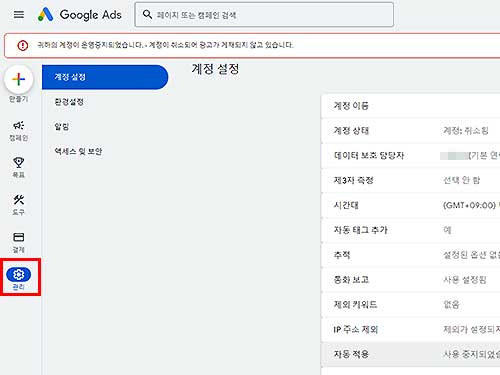Expand the 계정 상태 settings row
The height and width of the screenshot is (375, 500).
pyautogui.click(x=411, y=131)
